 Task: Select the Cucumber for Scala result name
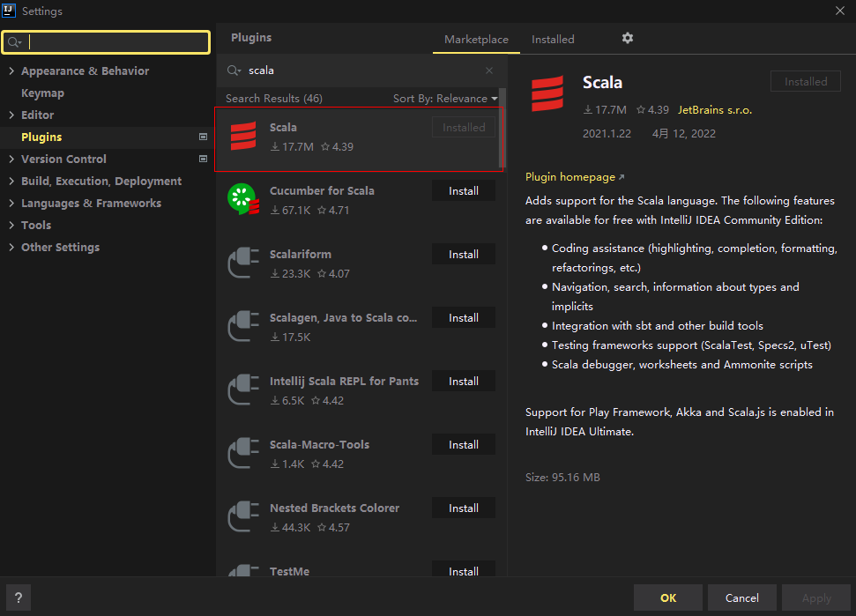(x=322, y=190)
